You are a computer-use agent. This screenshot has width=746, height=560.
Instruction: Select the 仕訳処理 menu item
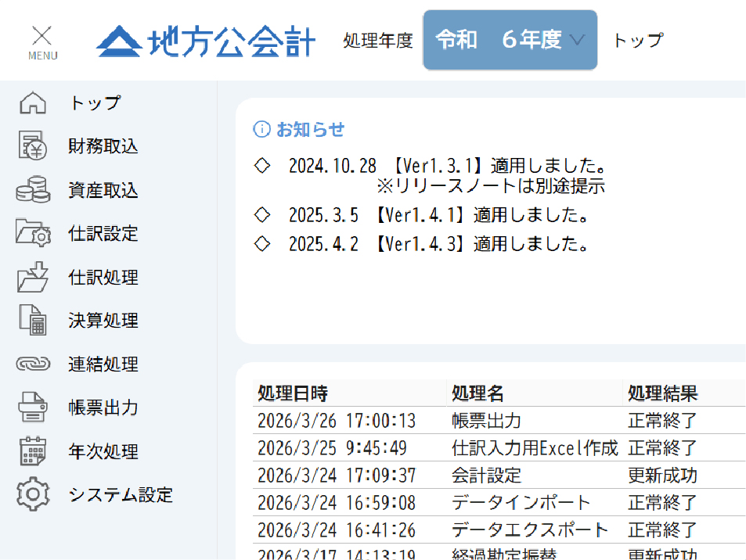pos(103,277)
